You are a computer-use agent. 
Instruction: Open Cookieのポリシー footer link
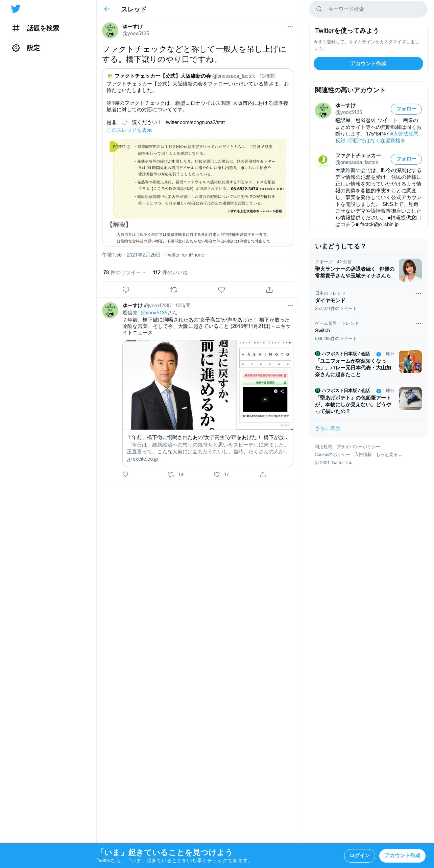tap(332, 455)
